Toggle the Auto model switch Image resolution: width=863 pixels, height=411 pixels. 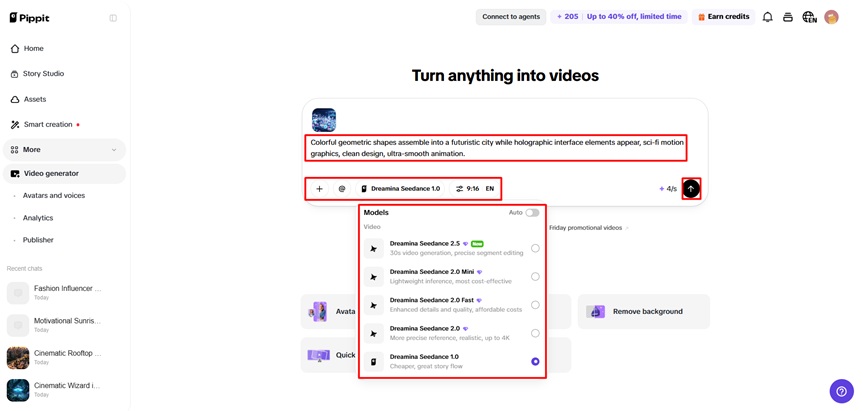click(532, 212)
